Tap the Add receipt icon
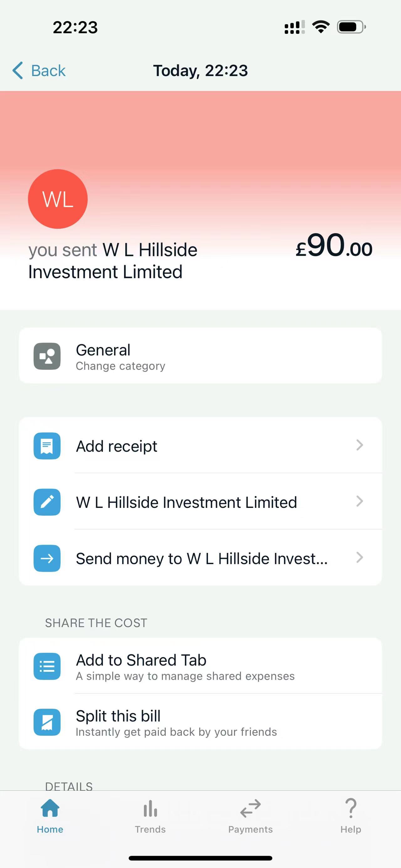The height and width of the screenshot is (868, 401). tap(47, 446)
